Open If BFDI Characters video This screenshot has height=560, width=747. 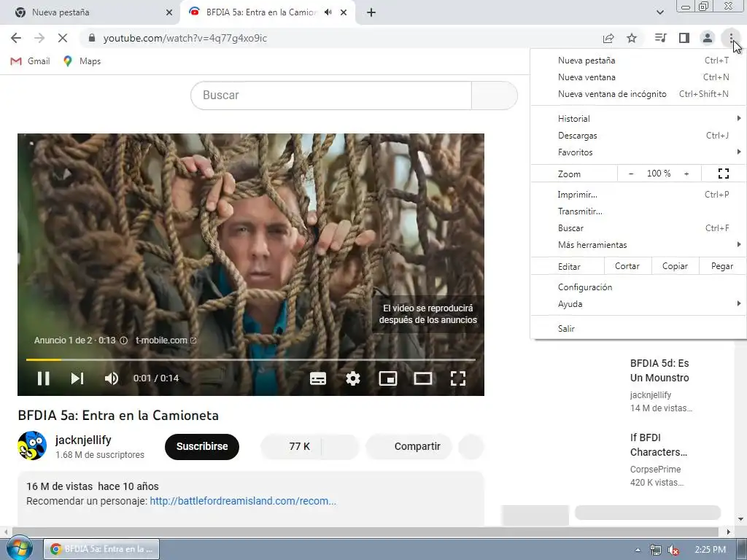(659, 445)
